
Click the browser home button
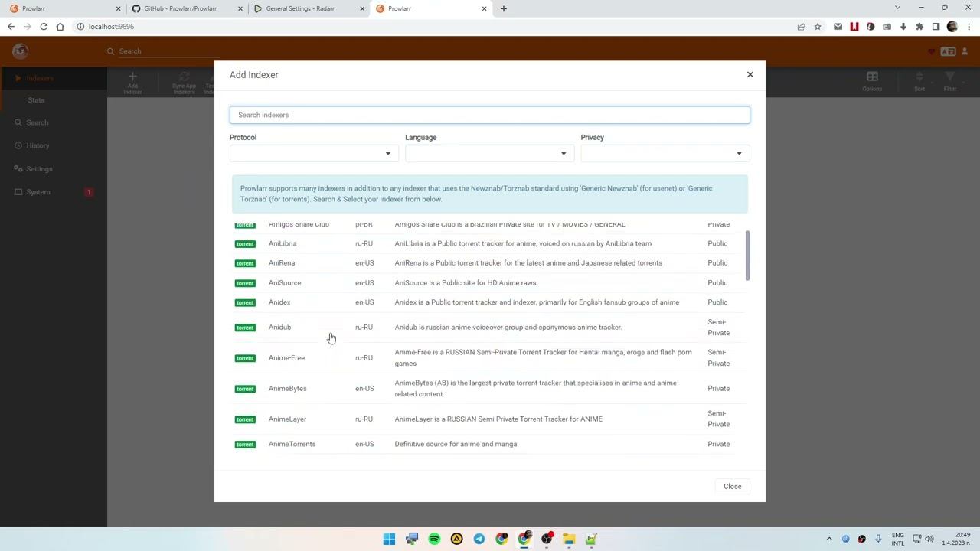[x=60, y=27]
